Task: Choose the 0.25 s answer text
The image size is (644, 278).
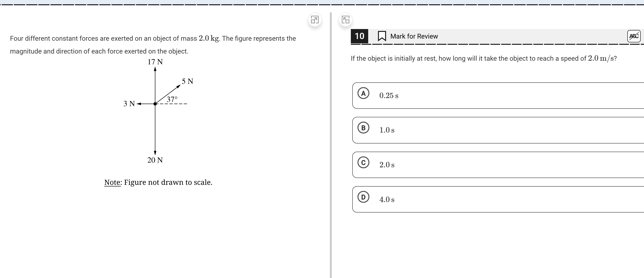Action: pos(388,96)
